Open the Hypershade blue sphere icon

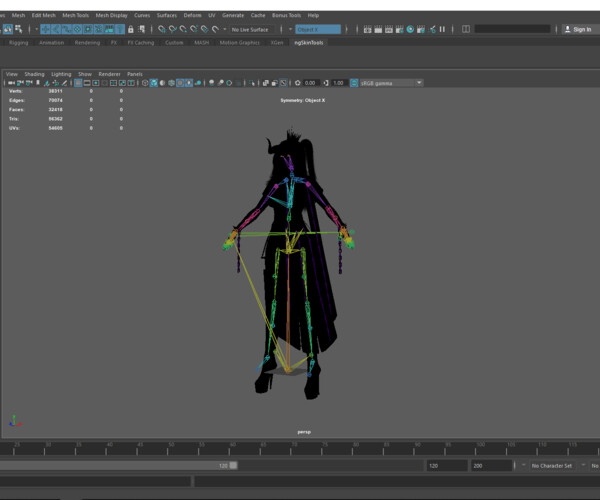click(x=410, y=29)
